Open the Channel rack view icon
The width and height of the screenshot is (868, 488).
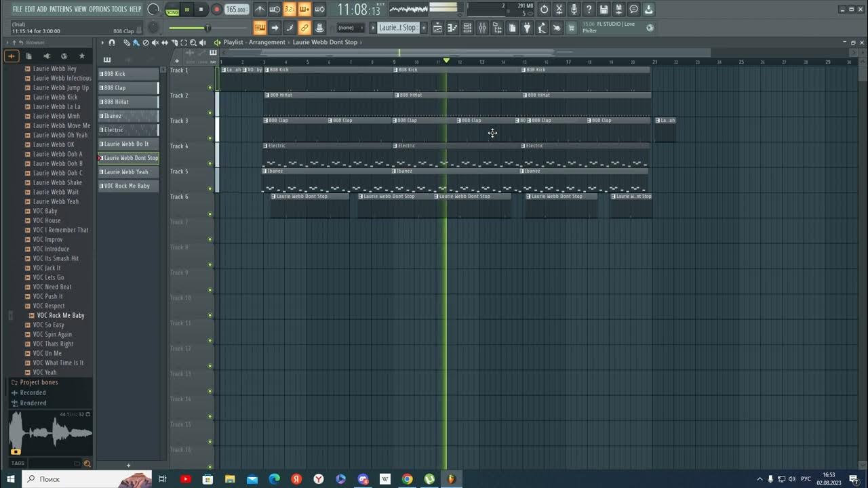467,28
